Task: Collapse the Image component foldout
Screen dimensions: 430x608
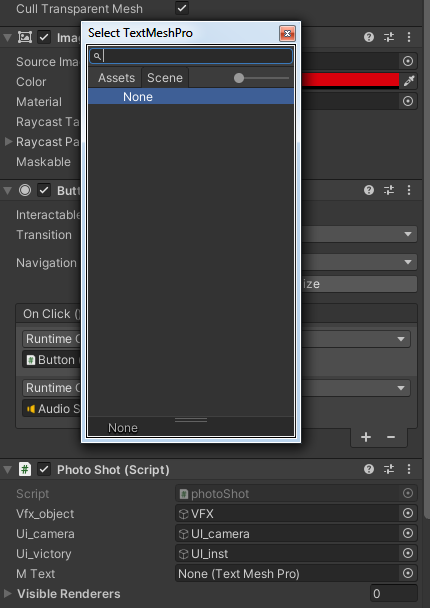Action: pos(7,38)
